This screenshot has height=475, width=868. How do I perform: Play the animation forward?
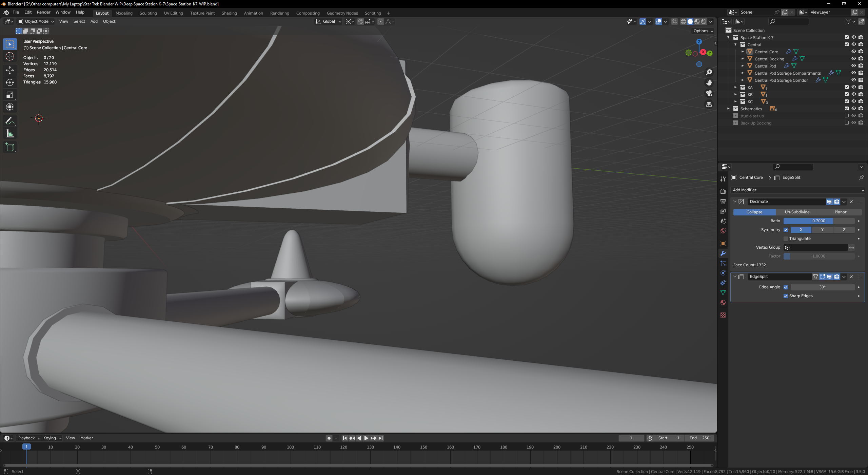click(x=366, y=438)
